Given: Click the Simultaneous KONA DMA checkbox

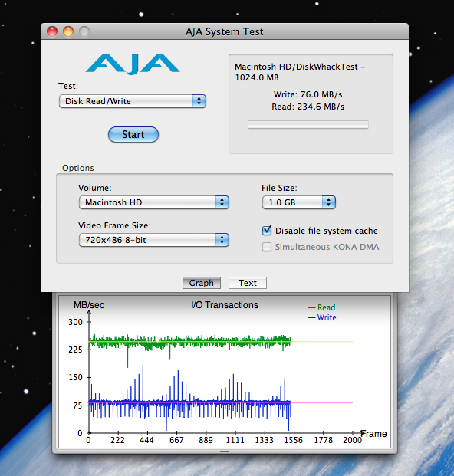Looking at the screenshot, I should point(267,247).
